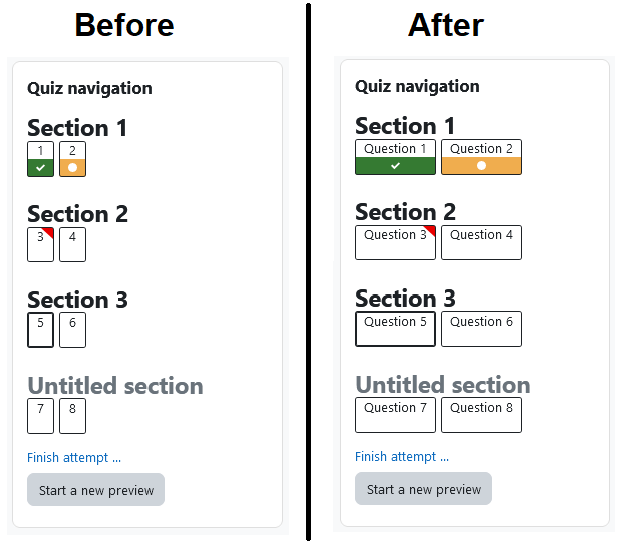Select orange question 2 in Before panel

point(72,159)
